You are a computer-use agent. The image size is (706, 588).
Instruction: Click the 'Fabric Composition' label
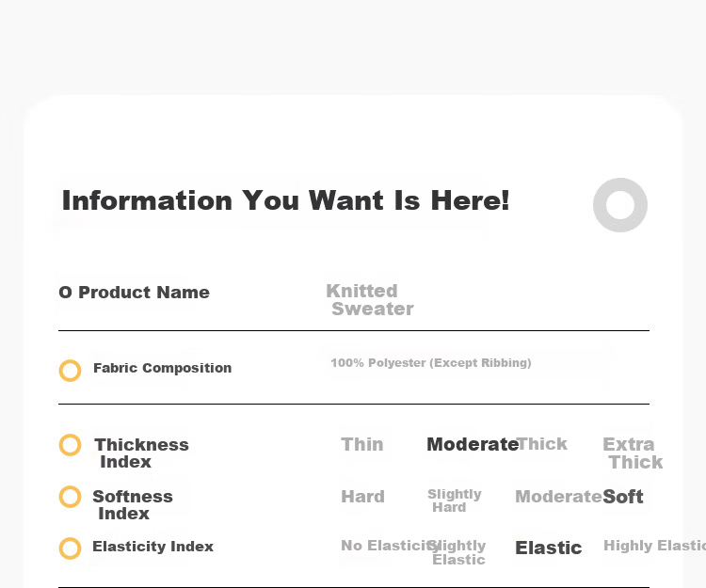click(163, 368)
